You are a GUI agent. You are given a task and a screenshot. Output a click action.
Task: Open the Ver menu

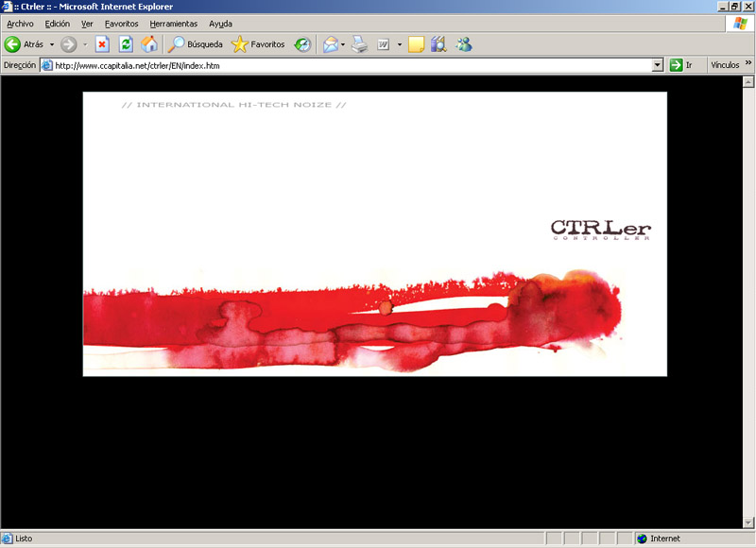(x=87, y=24)
